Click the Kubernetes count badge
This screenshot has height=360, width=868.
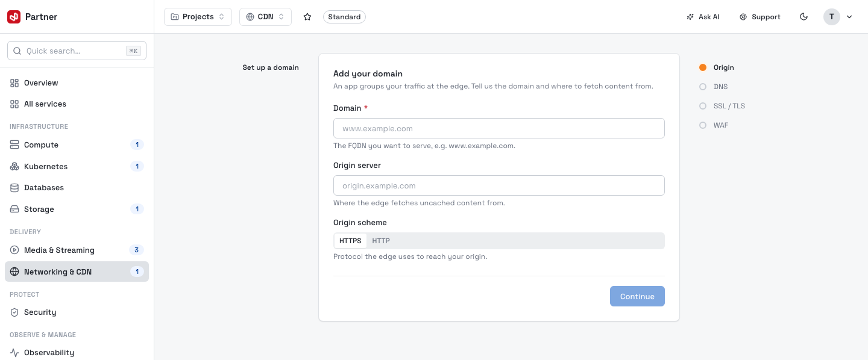tap(137, 167)
